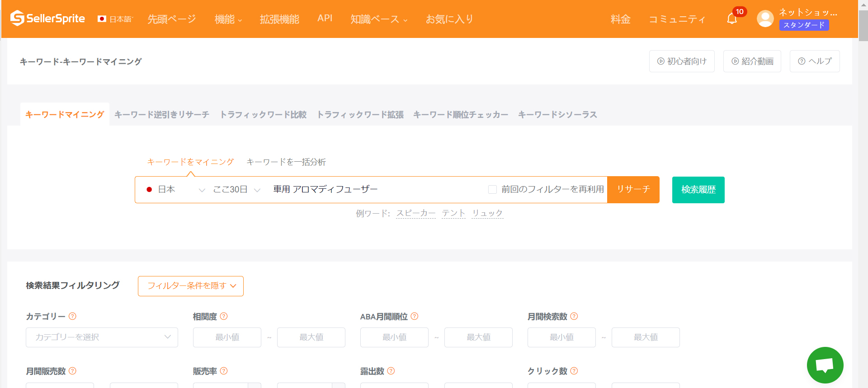
Task: Click 月間検索数 最小値 input
Action: point(561,337)
